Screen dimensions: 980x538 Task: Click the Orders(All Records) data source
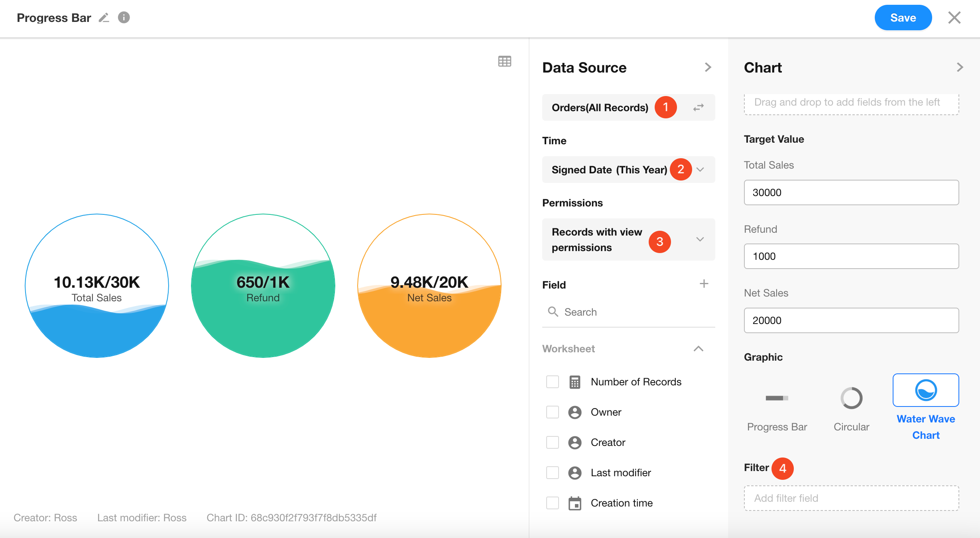click(x=600, y=108)
